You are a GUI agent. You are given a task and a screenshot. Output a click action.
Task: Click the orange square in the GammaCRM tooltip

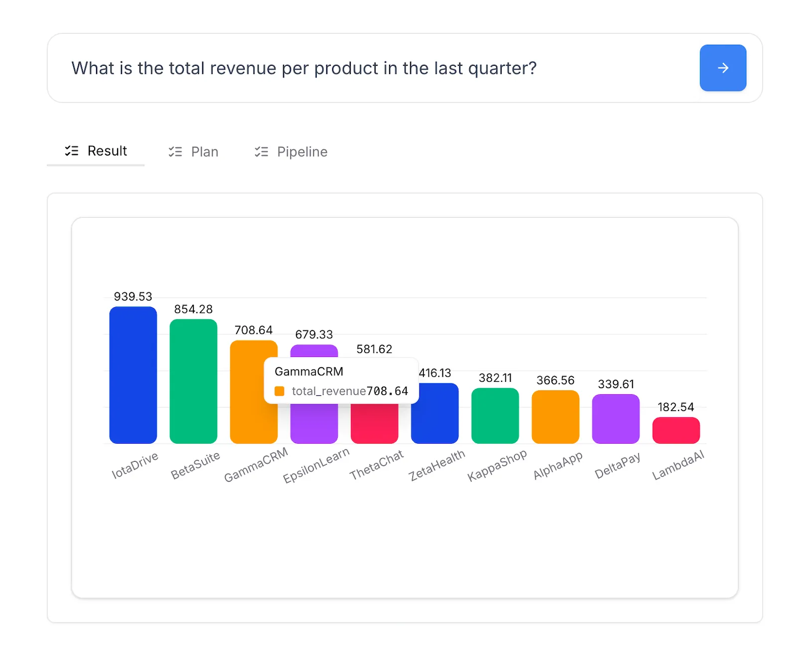[x=279, y=391]
